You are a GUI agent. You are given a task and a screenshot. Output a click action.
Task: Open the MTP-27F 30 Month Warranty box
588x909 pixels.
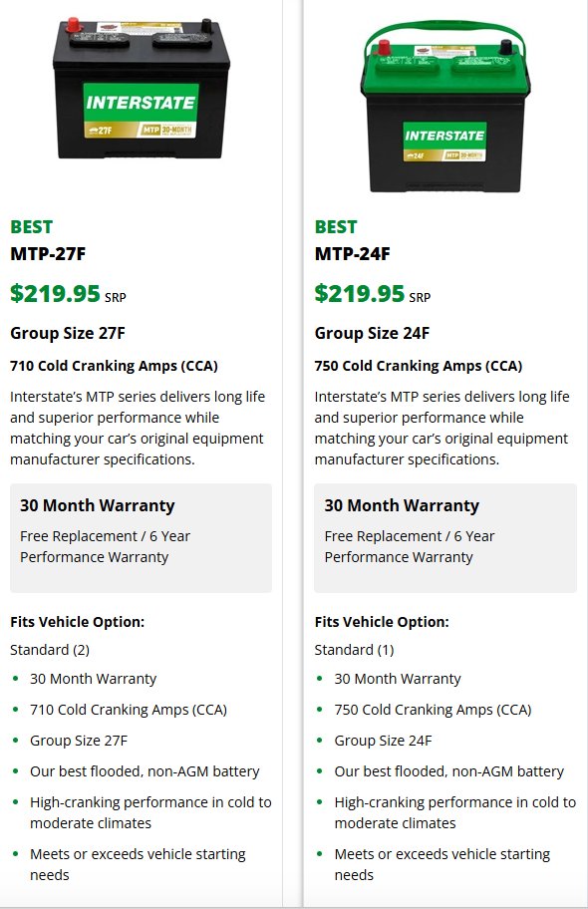click(141, 538)
